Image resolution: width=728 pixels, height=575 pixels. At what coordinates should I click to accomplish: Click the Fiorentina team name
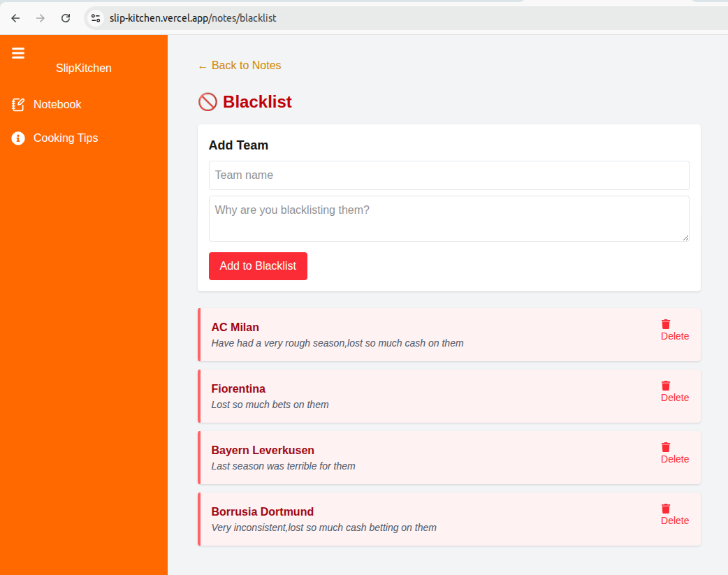click(238, 388)
